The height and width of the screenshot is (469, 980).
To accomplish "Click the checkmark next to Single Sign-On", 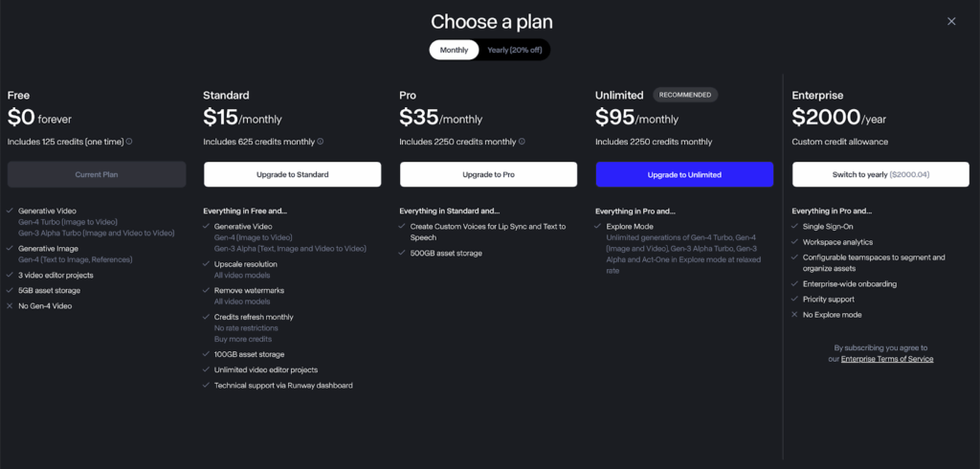I will (794, 227).
